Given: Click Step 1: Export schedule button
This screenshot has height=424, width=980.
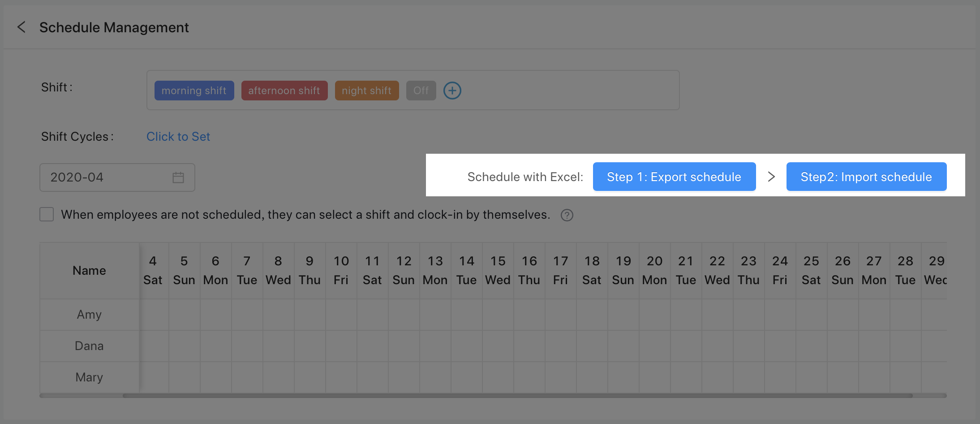Looking at the screenshot, I should point(674,177).
